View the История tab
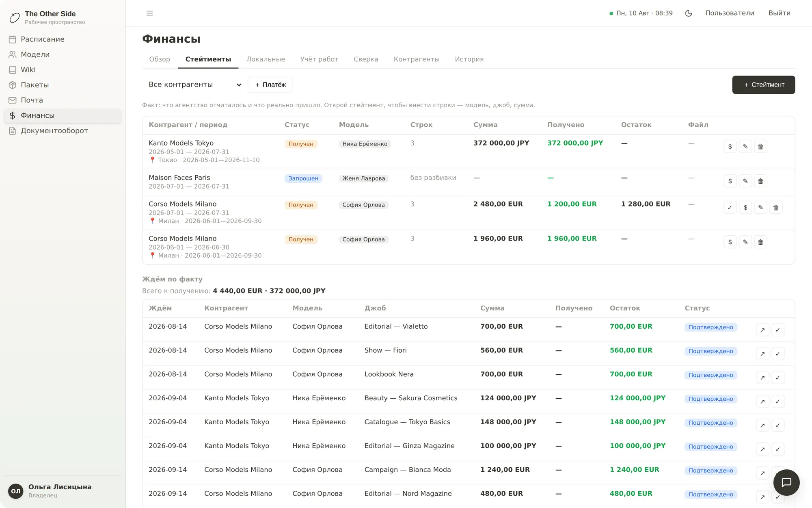Image resolution: width=812 pixels, height=508 pixels. pyautogui.click(x=469, y=59)
